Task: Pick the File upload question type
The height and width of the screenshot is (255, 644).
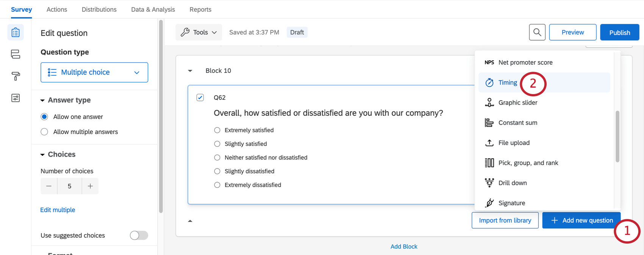Action: click(x=514, y=143)
